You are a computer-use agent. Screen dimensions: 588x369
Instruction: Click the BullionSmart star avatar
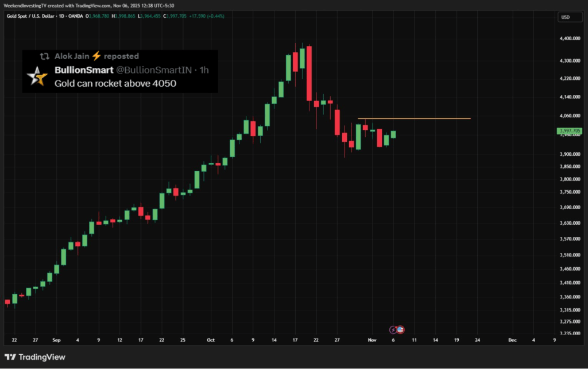[x=37, y=76]
